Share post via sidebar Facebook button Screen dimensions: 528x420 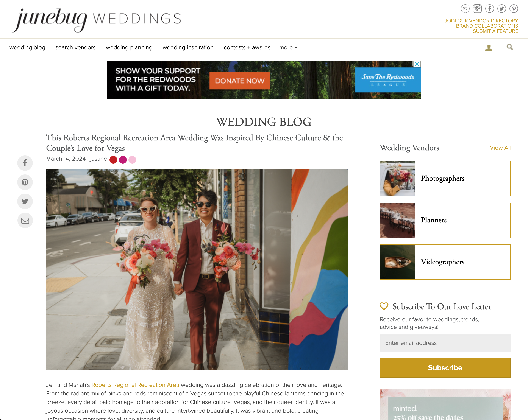point(25,163)
